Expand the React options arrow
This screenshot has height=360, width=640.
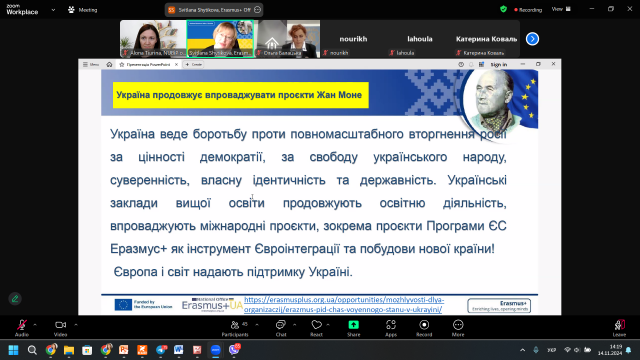coord(328,325)
